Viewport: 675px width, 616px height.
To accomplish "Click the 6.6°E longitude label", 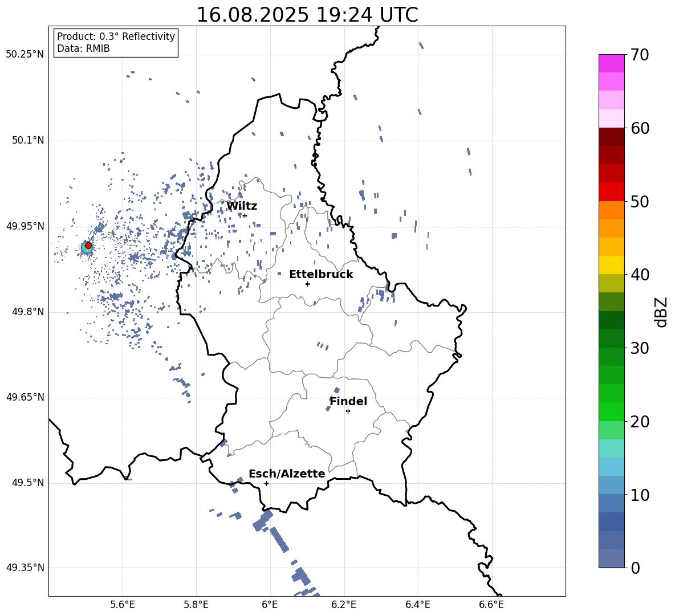I will pyautogui.click(x=491, y=605).
